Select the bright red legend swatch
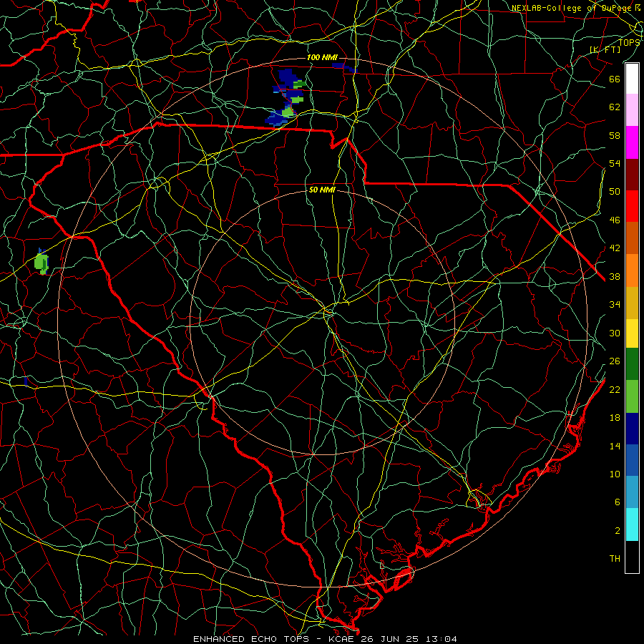This screenshot has height=644, width=644. click(632, 206)
